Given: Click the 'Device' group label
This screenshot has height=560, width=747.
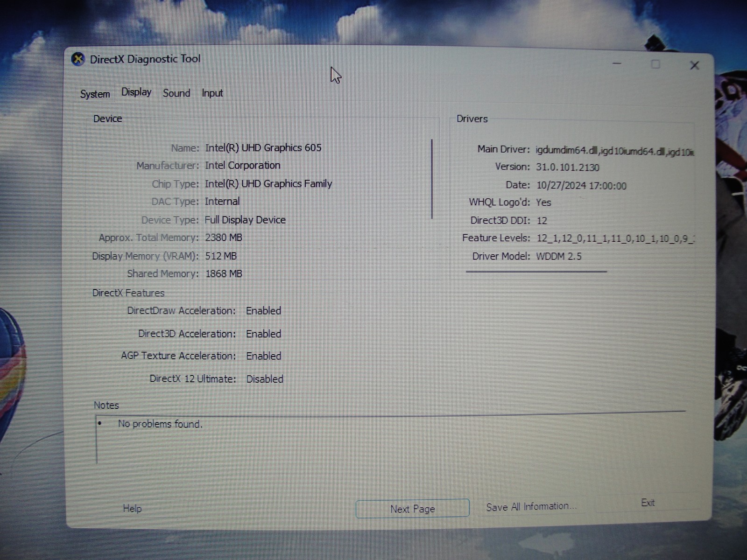Looking at the screenshot, I should point(107,119).
